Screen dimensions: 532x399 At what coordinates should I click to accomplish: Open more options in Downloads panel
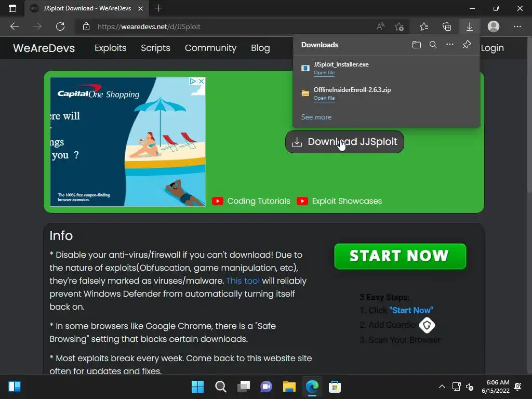[x=450, y=45]
